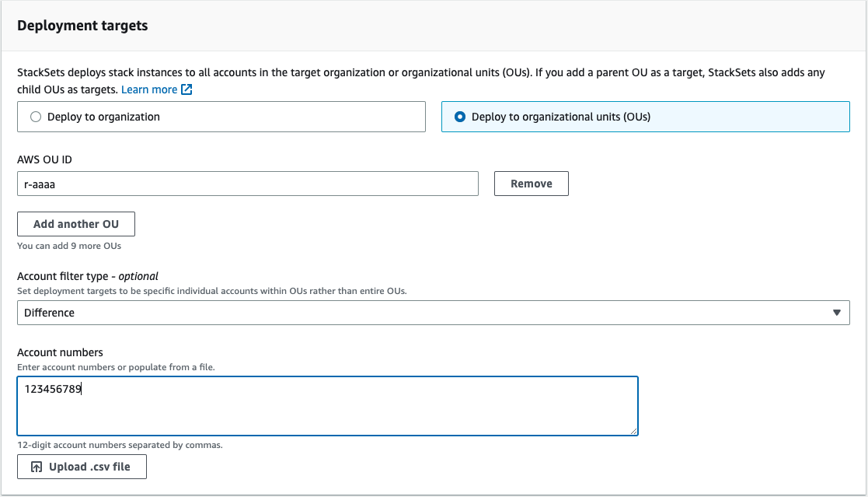Expand the Difference combo box

click(x=434, y=313)
